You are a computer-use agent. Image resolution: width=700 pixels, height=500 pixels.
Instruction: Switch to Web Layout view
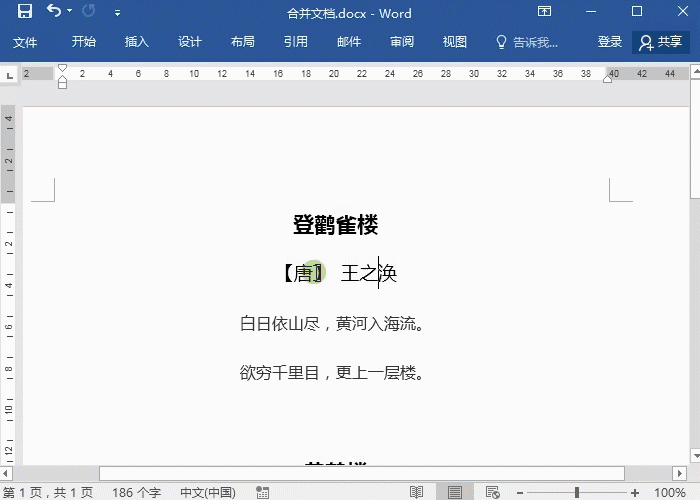tap(493, 492)
